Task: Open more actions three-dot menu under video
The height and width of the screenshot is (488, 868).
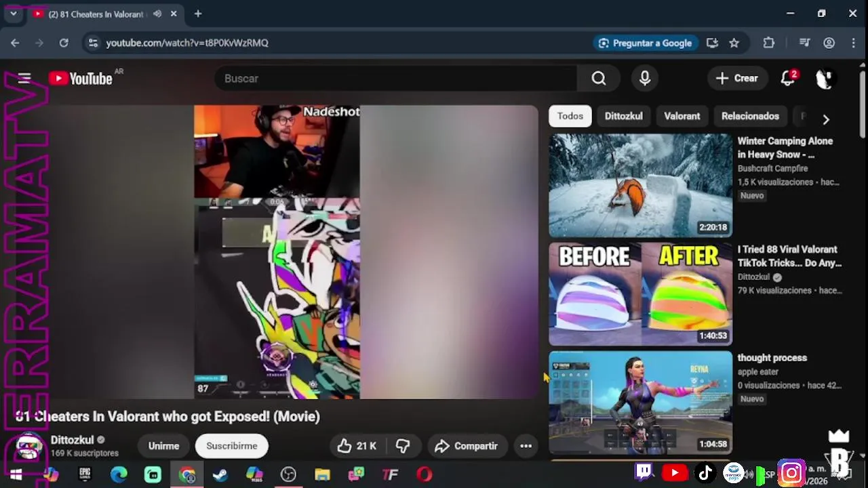Action: click(526, 446)
